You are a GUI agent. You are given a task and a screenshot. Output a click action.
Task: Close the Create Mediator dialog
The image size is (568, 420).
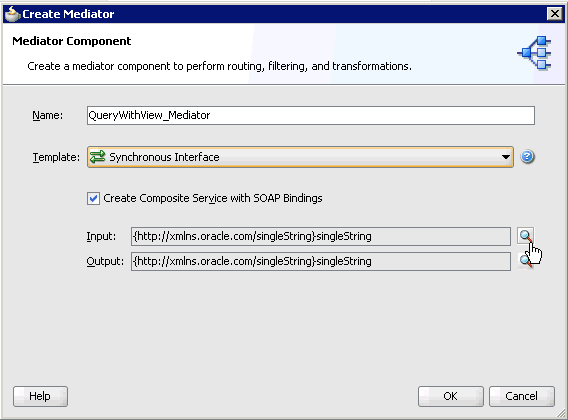pyautogui.click(x=555, y=14)
